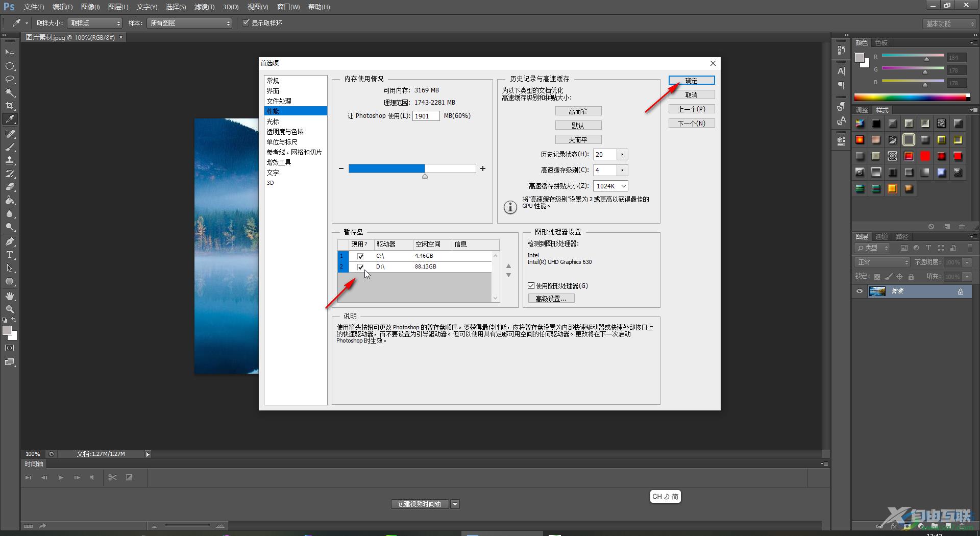Toggle lock image pixels brush icon
This screenshot has width=980, height=536.
point(889,277)
